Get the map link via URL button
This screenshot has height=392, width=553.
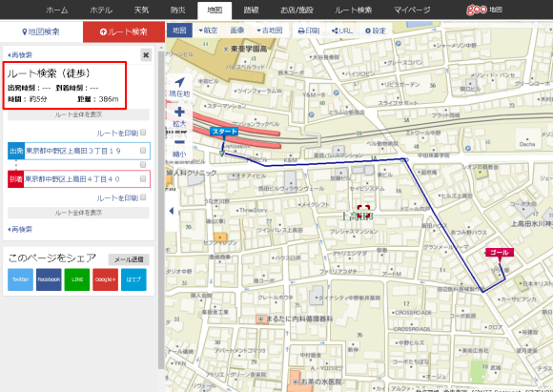[x=342, y=31]
